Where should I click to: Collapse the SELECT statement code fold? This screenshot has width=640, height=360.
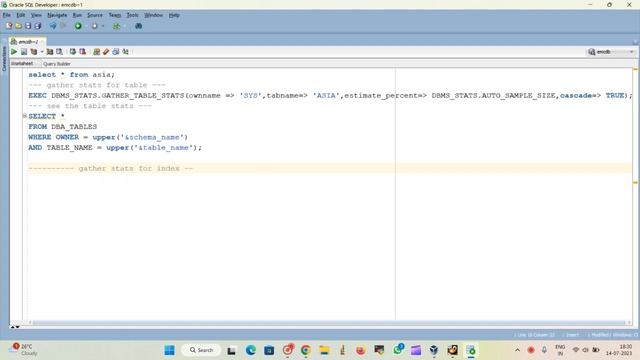(x=24, y=116)
